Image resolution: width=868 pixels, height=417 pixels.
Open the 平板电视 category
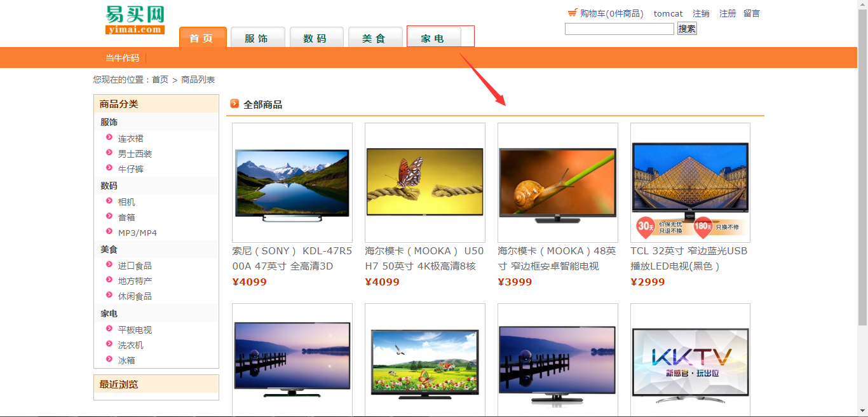coord(135,330)
